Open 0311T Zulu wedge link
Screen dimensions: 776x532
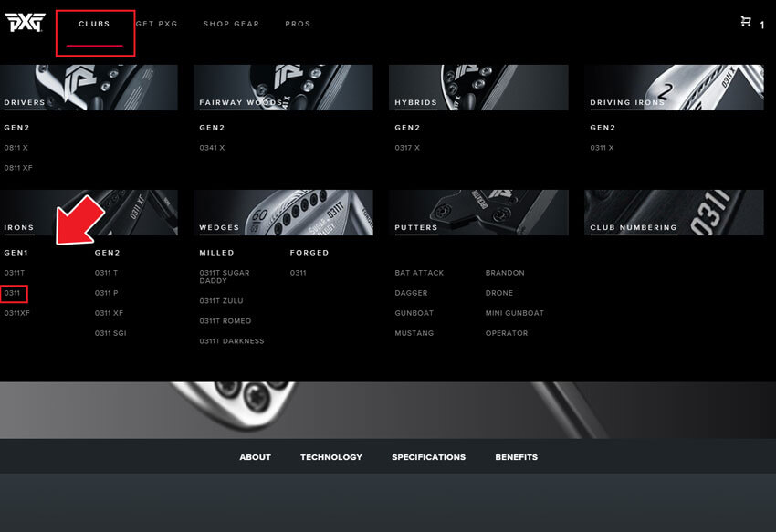click(221, 300)
